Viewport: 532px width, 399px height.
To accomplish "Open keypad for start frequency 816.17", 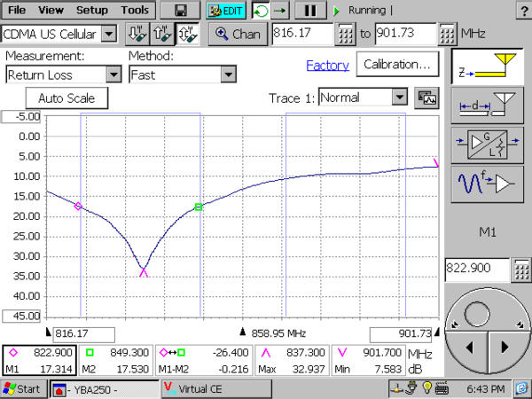I will pyautogui.click(x=346, y=35).
